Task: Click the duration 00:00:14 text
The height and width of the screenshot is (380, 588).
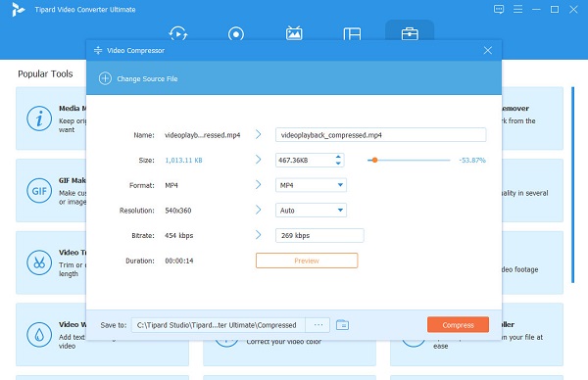Action: tap(179, 261)
